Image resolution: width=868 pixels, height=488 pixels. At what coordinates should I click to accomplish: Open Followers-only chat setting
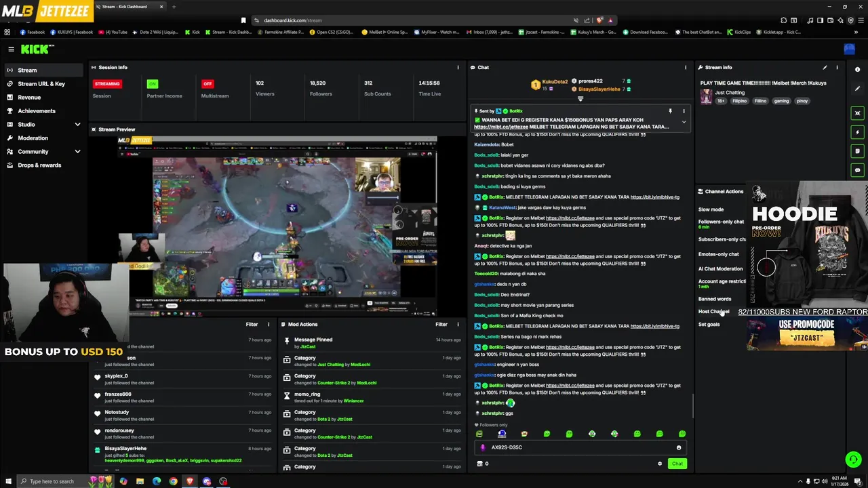(x=721, y=222)
